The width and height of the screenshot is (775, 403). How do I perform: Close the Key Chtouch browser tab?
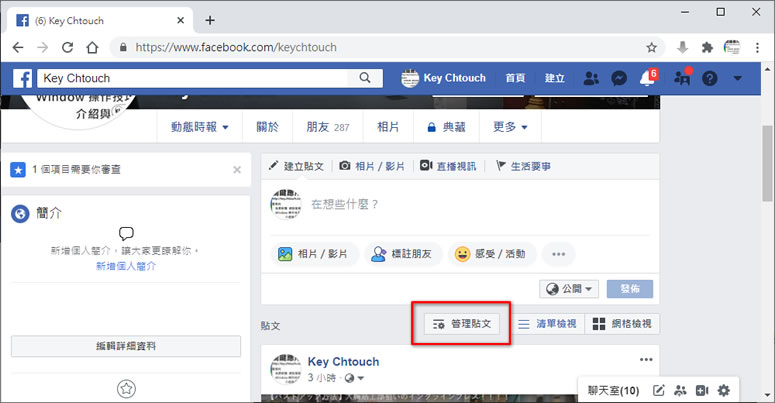pos(180,20)
